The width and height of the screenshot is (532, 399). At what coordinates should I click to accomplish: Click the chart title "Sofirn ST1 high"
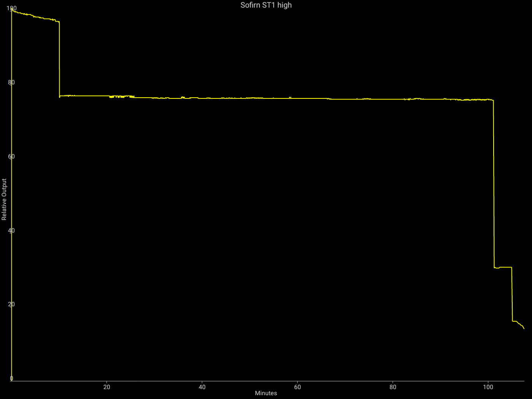pyautogui.click(x=266, y=5)
